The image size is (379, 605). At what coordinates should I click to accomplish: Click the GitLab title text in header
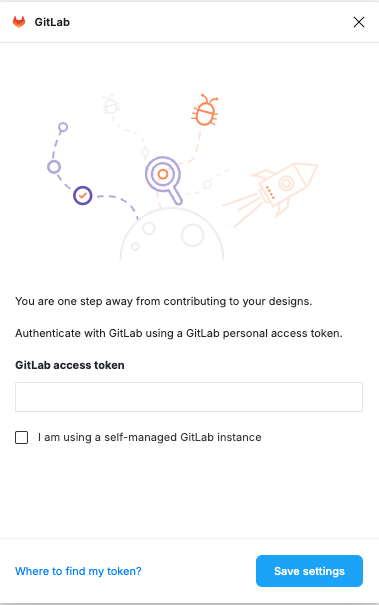pos(52,22)
